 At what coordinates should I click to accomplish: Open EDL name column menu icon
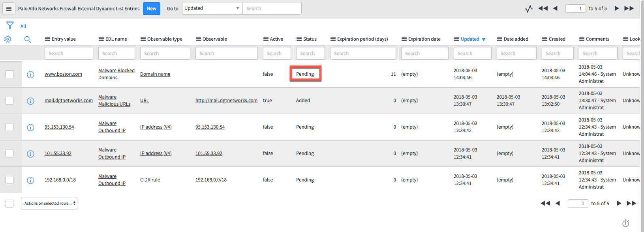[101, 39]
